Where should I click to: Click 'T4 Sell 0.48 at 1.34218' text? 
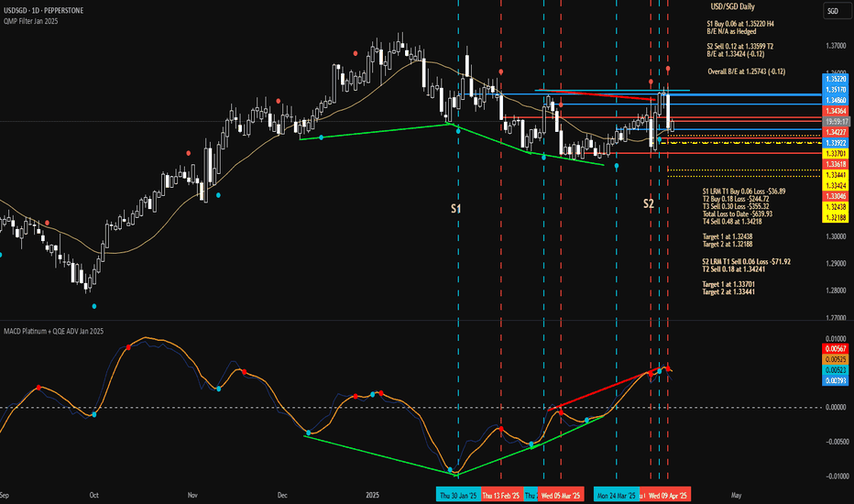coord(732,221)
